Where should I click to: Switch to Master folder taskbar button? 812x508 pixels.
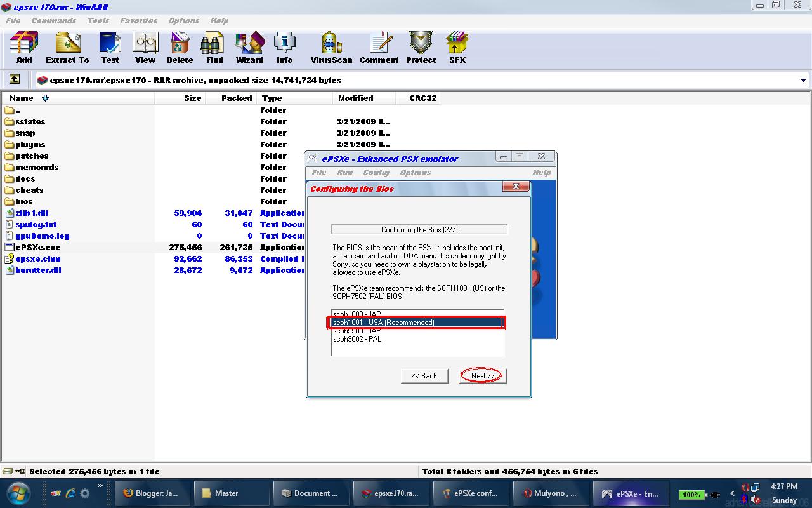231,493
